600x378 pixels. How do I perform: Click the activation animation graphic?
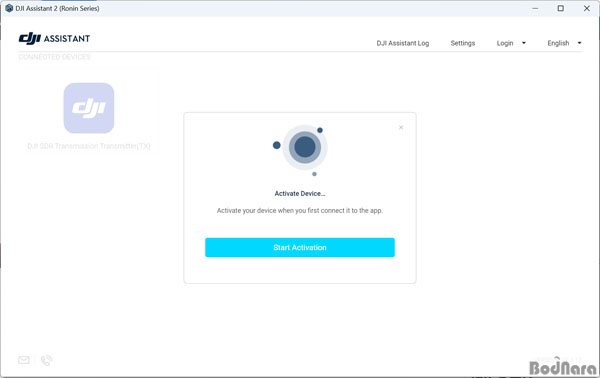pos(300,150)
